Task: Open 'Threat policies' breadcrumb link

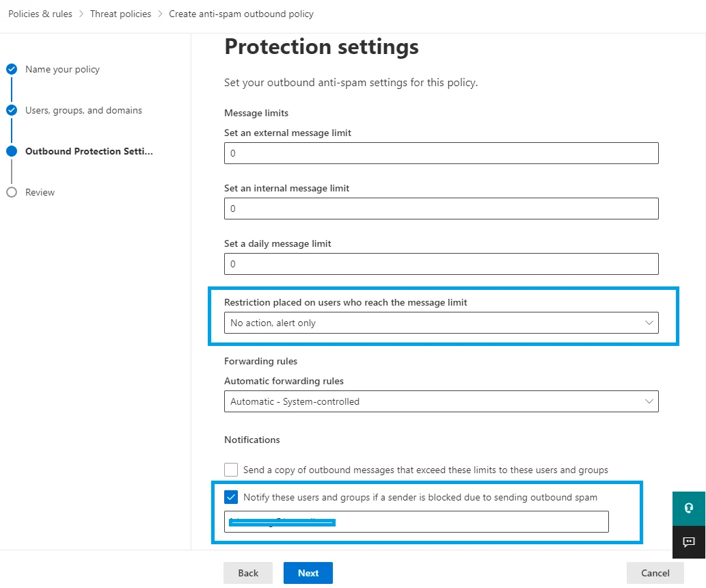Action: coord(120,14)
